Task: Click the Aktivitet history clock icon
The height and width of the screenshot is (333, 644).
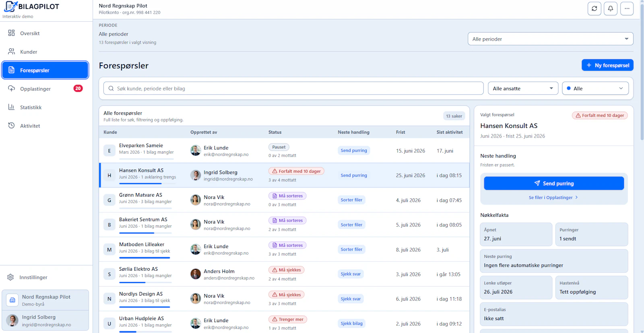Action: [x=11, y=125]
